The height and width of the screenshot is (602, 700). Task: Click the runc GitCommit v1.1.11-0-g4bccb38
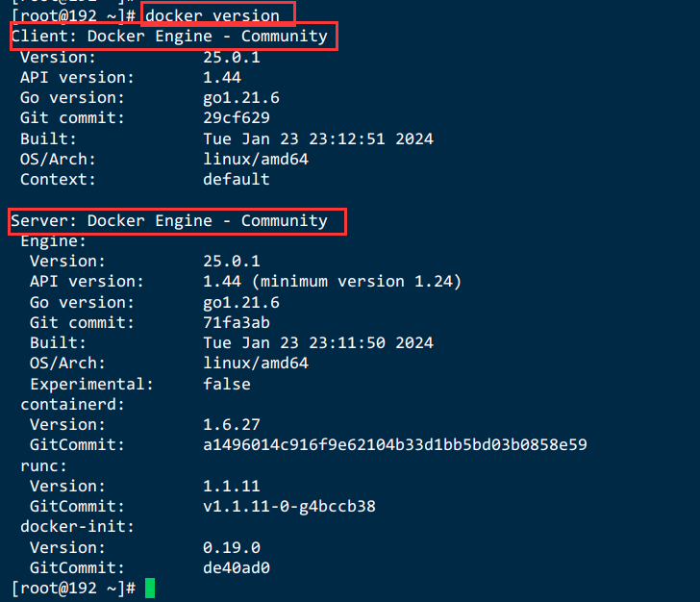[289, 507]
